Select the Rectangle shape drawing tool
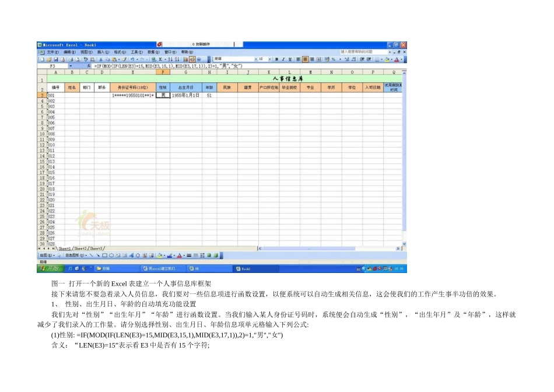 [x=104, y=255]
